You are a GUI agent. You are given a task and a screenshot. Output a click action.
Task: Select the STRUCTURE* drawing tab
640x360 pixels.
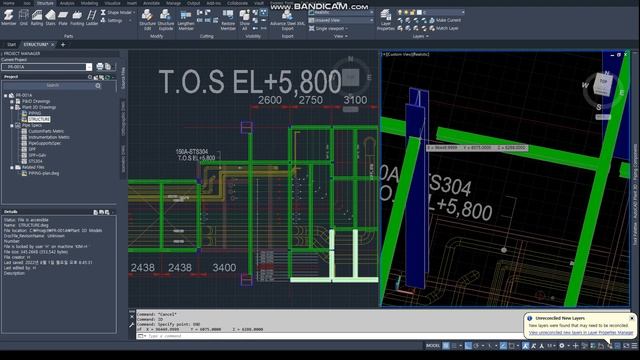(36, 44)
